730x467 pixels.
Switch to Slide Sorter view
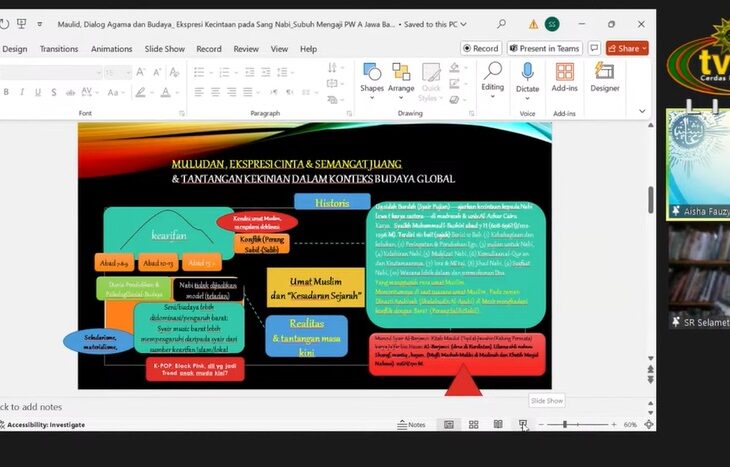[x=473, y=424]
